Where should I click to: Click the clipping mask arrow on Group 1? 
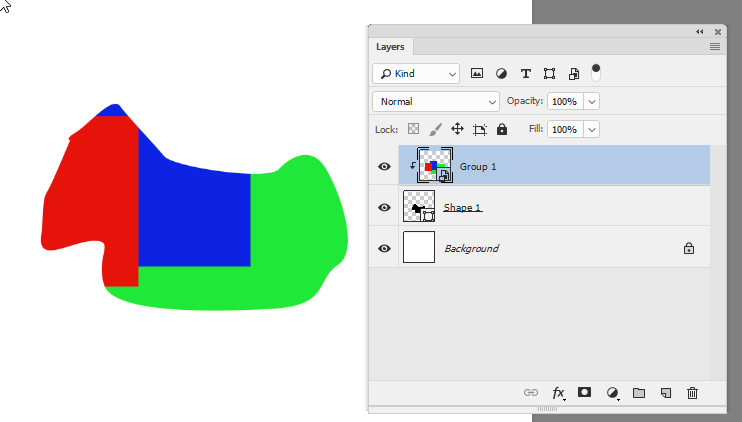click(x=413, y=166)
